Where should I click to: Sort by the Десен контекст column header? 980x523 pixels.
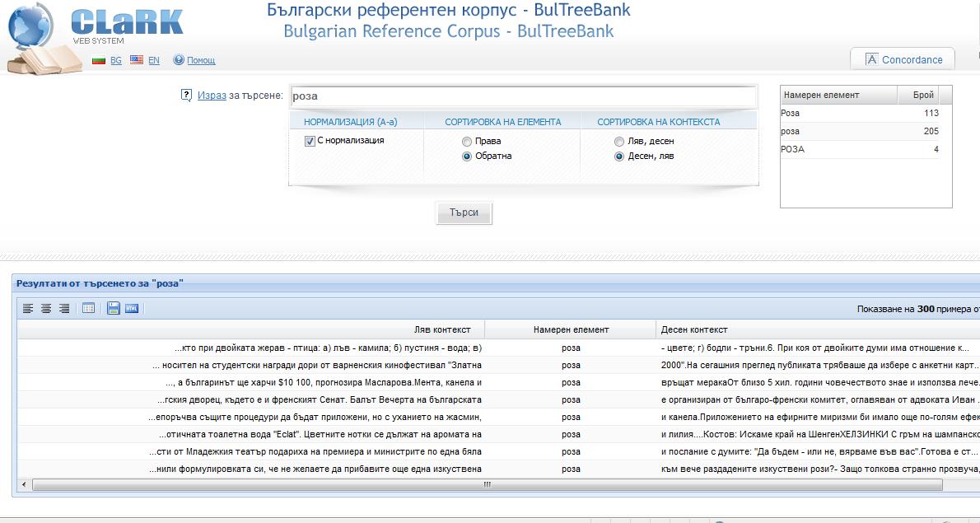818,329
